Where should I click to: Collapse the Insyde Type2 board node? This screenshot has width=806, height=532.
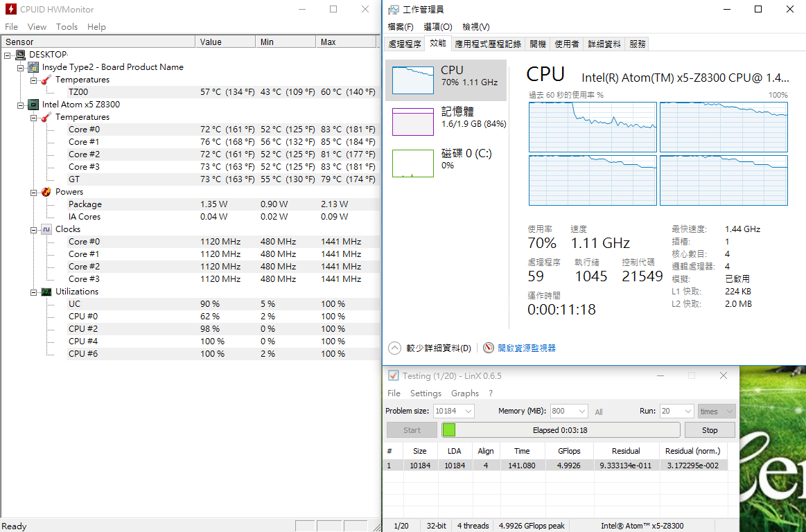tap(21, 66)
